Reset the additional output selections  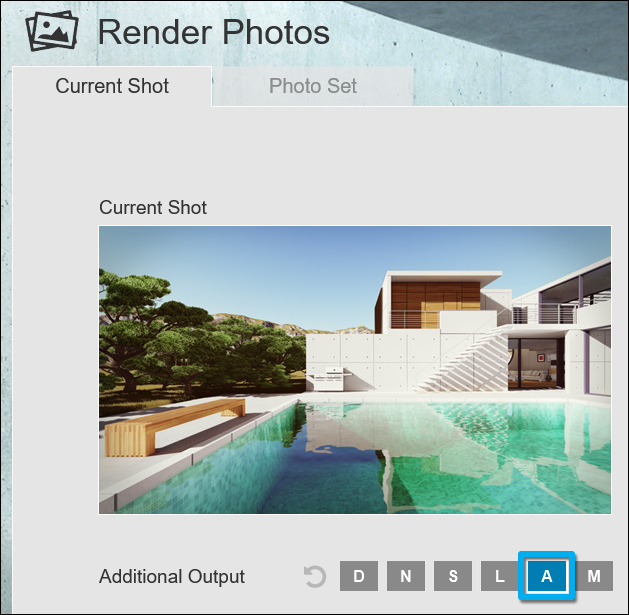point(315,576)
